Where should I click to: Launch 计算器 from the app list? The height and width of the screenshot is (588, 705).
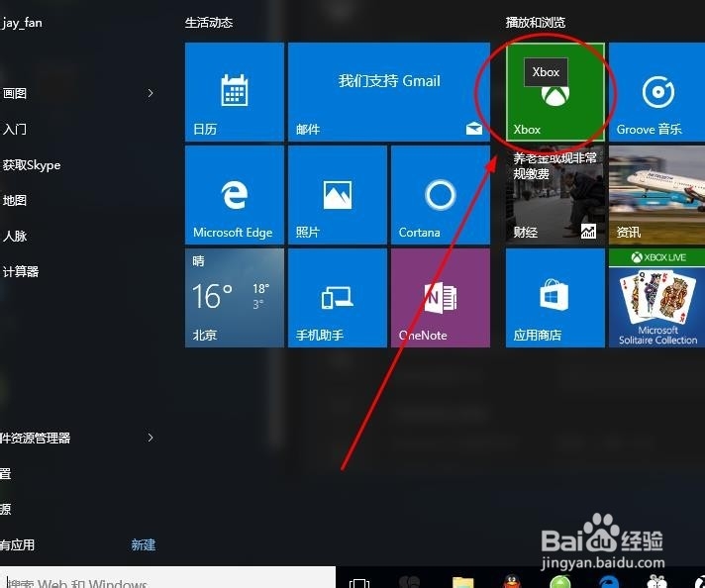21,271
